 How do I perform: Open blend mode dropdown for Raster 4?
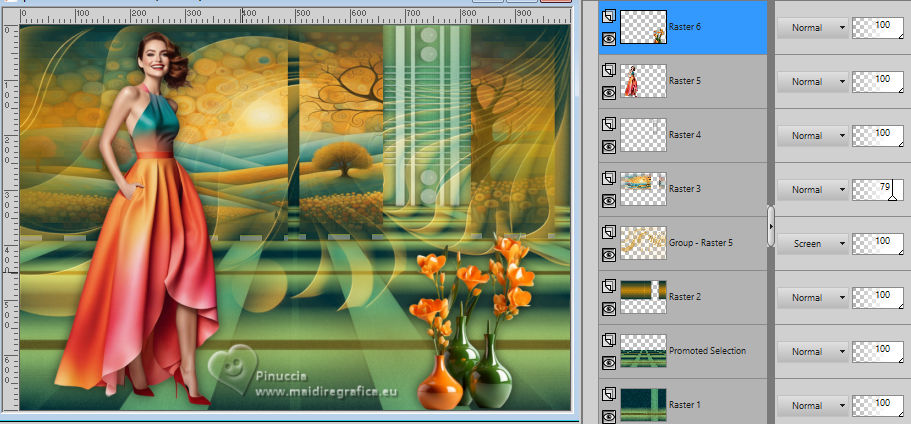813,136
